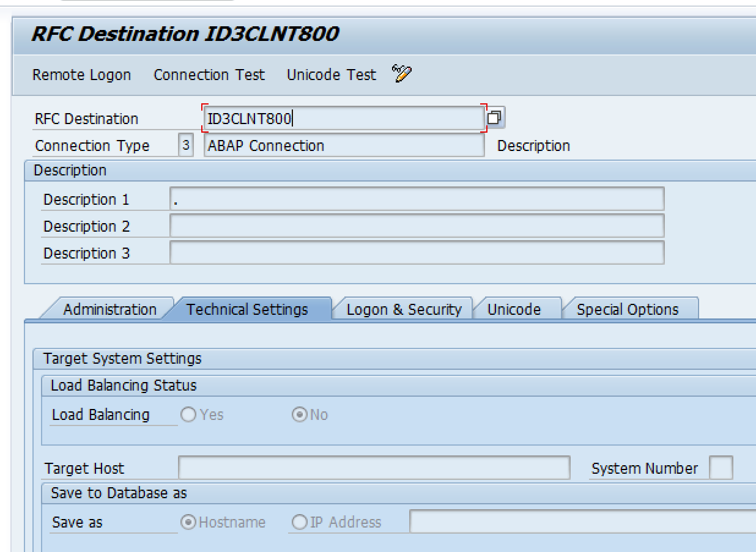This screenshot has height=552, width=756.
Task: Select Load Balancing No radio button
Action: [x=300, y=415]
